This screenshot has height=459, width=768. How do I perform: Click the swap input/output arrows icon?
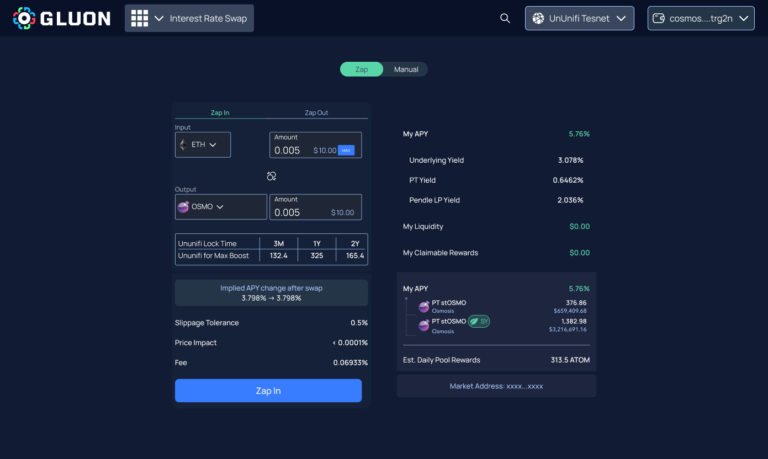click(271, 176)
